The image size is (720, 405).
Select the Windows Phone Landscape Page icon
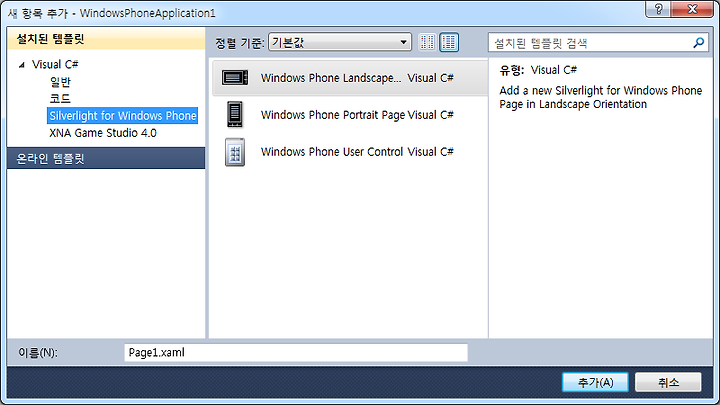[x=235, y=78]
